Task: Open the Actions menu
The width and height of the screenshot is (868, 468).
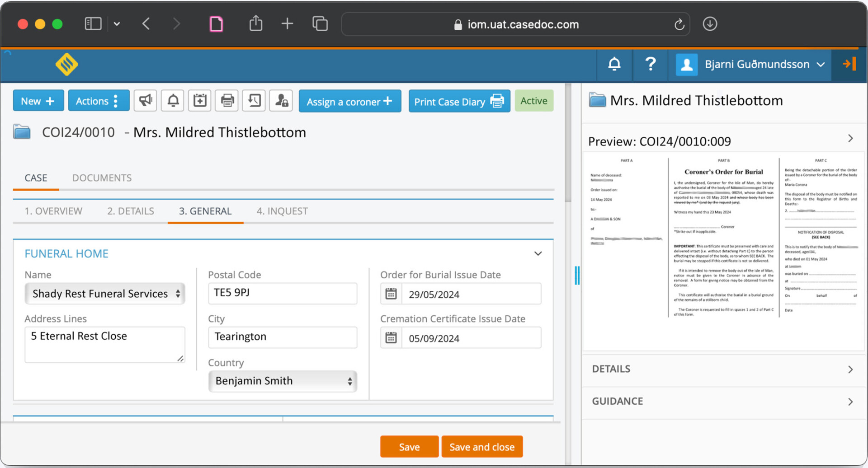Action: point(99,101)
